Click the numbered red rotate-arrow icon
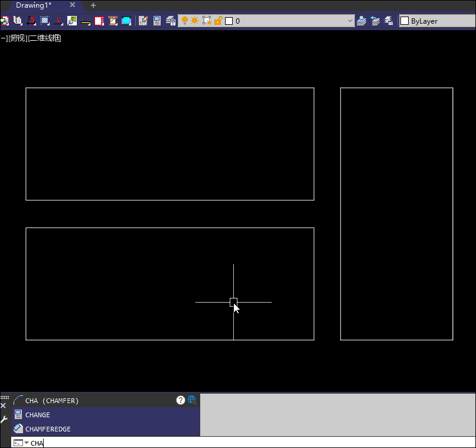 pyautogui.click(x=31, y=21)
